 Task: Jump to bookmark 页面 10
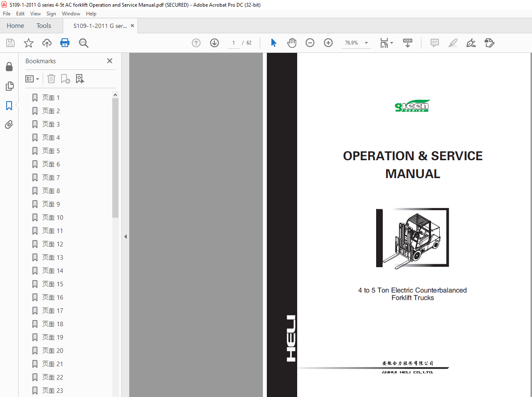52,217
